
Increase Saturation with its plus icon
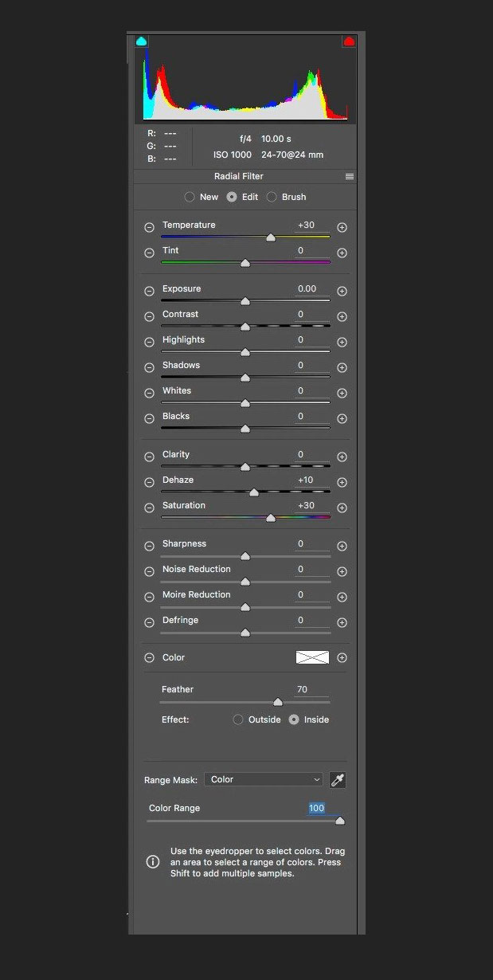tap(342, 508)
